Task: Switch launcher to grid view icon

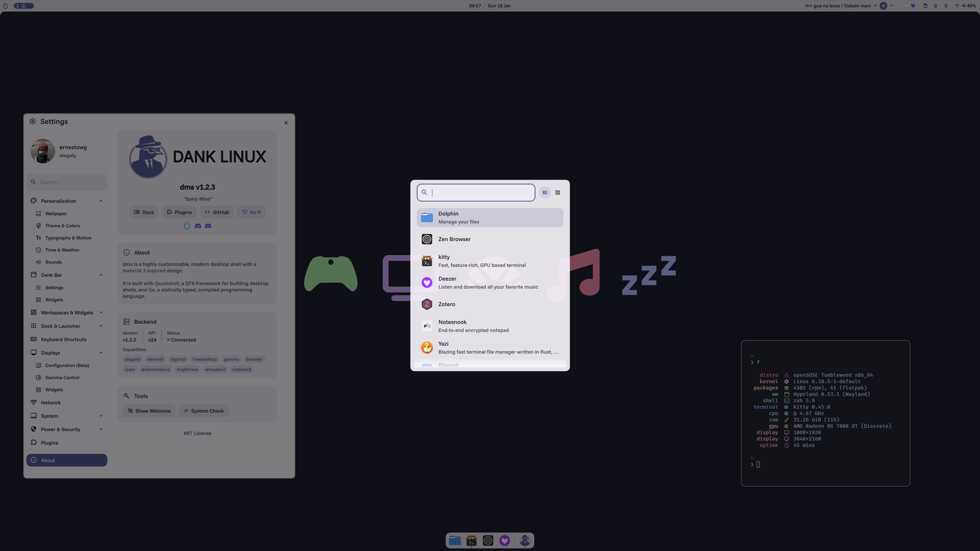Action: click(558, 192)
